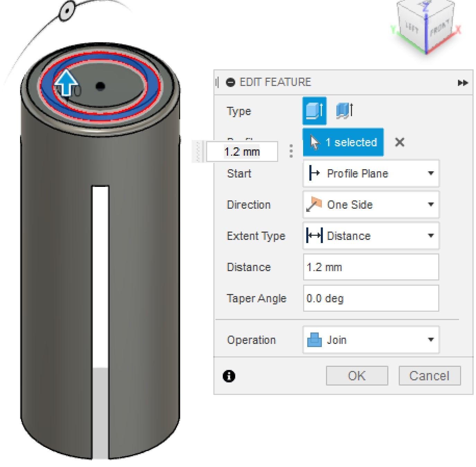The height and width of the screenshot is (467, 476).
Task: Click the taper angle rotation manipulator handle
Action: click(67, 11)
